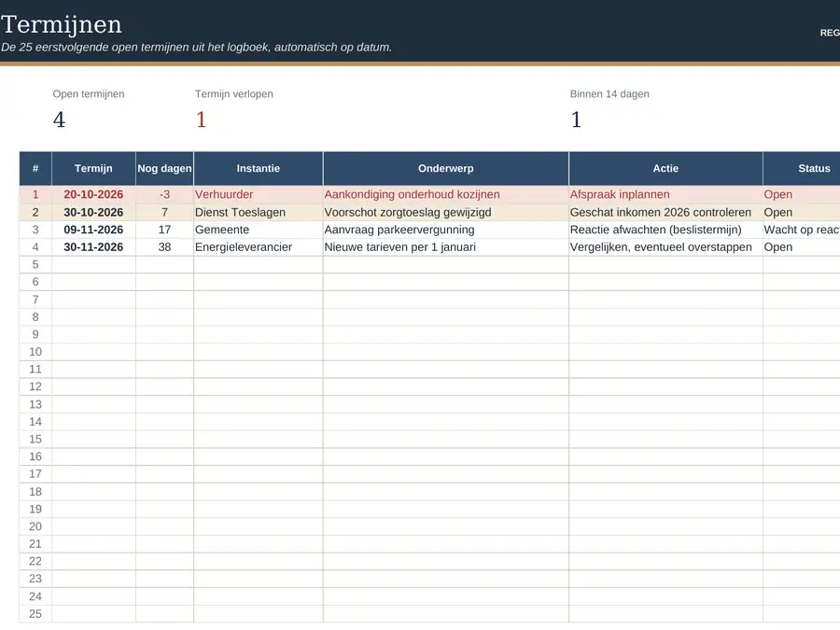Select 'Nieuwe tarieven per 1 januari' cell

point(446,247)
